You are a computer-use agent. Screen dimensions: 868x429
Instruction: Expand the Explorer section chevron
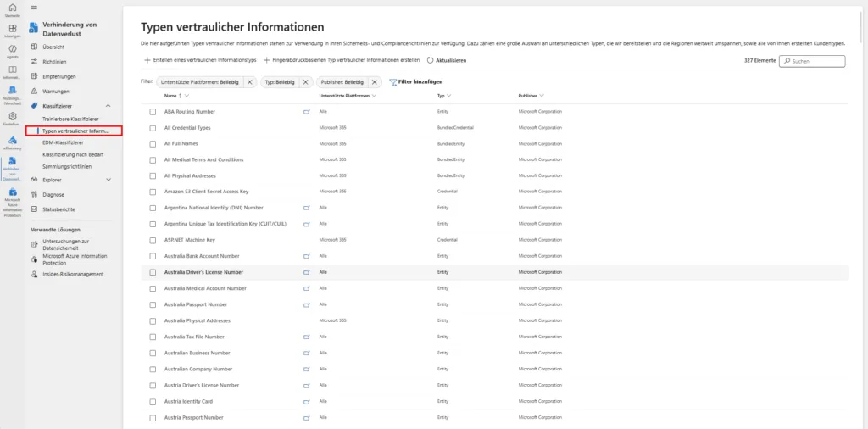point(108,180)
